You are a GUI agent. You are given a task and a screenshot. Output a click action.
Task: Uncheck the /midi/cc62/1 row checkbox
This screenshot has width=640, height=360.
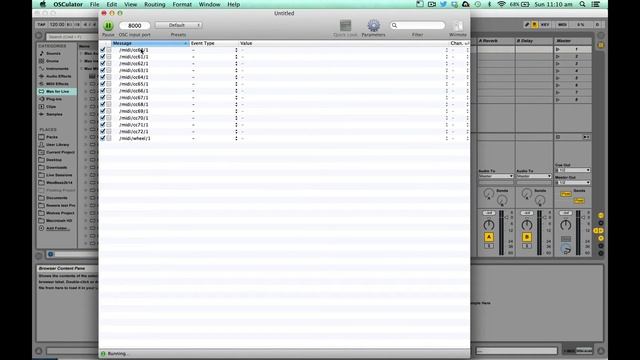point(103,64)
